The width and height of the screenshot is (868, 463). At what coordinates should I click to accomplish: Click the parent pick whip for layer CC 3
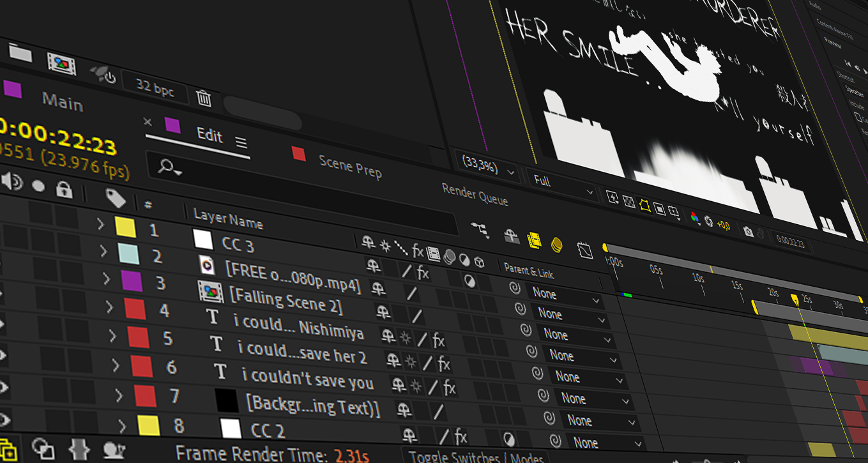point(514,288)
